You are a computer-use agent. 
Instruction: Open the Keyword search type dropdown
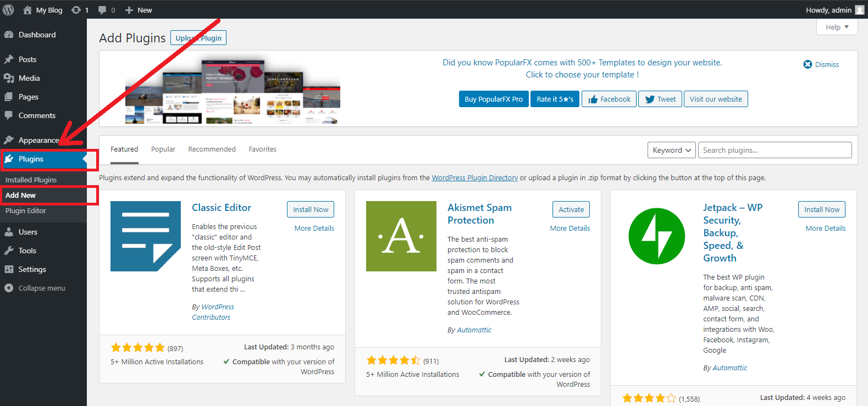click(x=671, y=150)
